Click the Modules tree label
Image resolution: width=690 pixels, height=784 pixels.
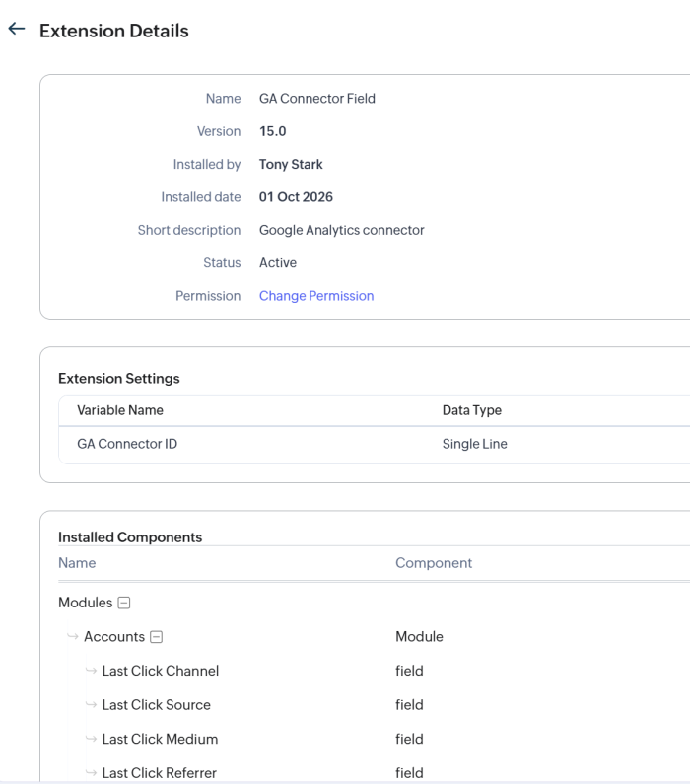click(x=86, y=603)
